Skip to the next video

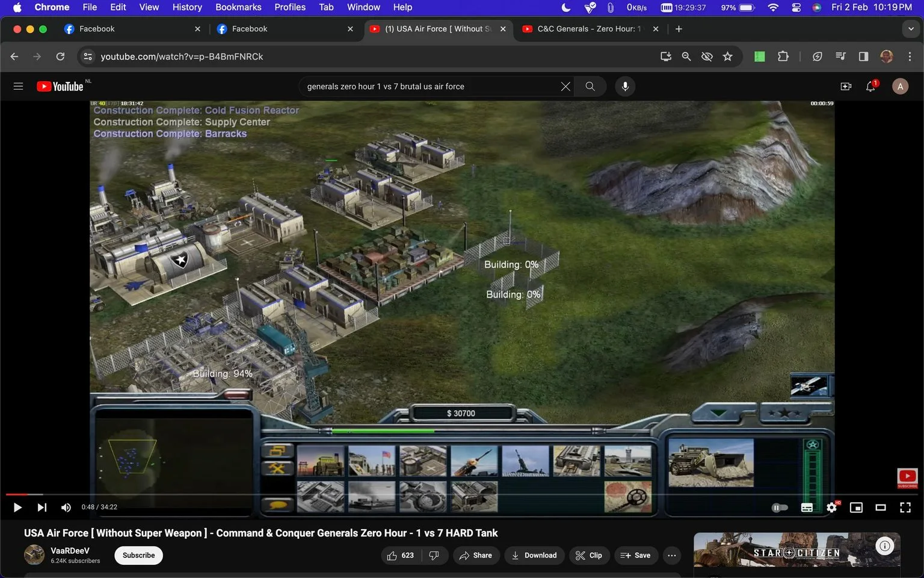coord(42,508)
